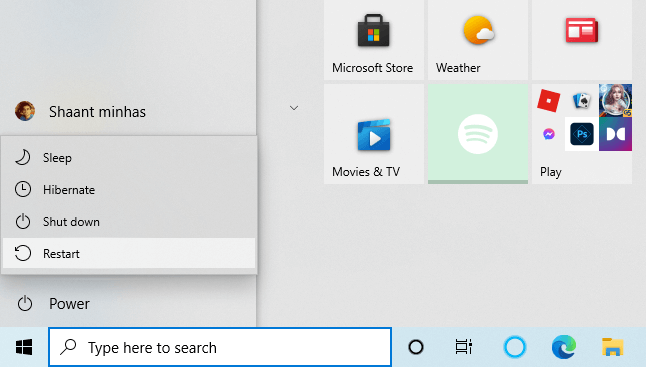Open Cortana circle icon on taskbar

[x=416, y=347]
